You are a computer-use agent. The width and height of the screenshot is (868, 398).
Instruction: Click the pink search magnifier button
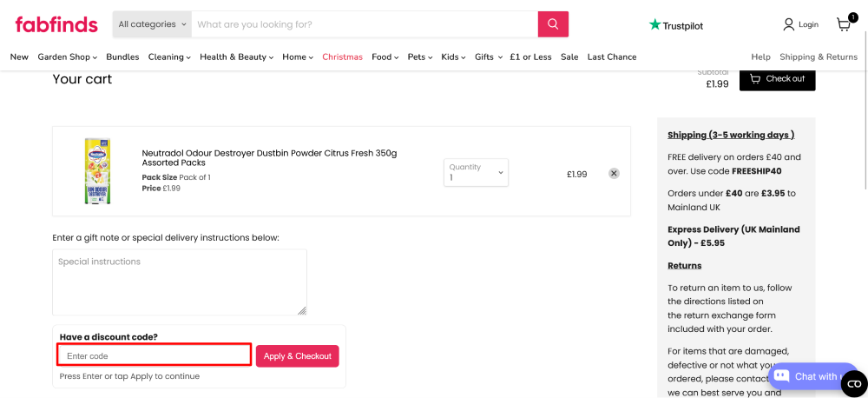[x=553, y=24]
